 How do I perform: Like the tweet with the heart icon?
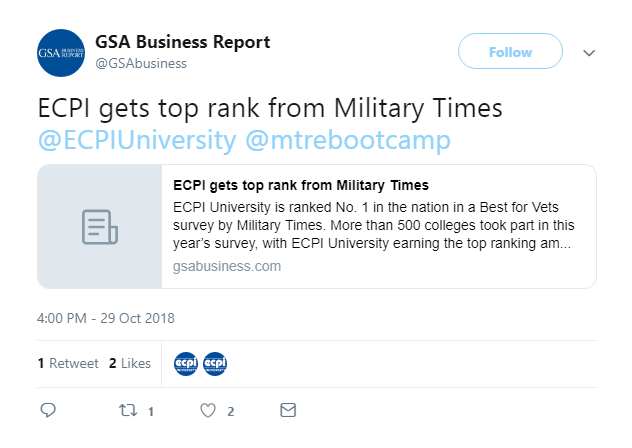(x=208, y=410)
